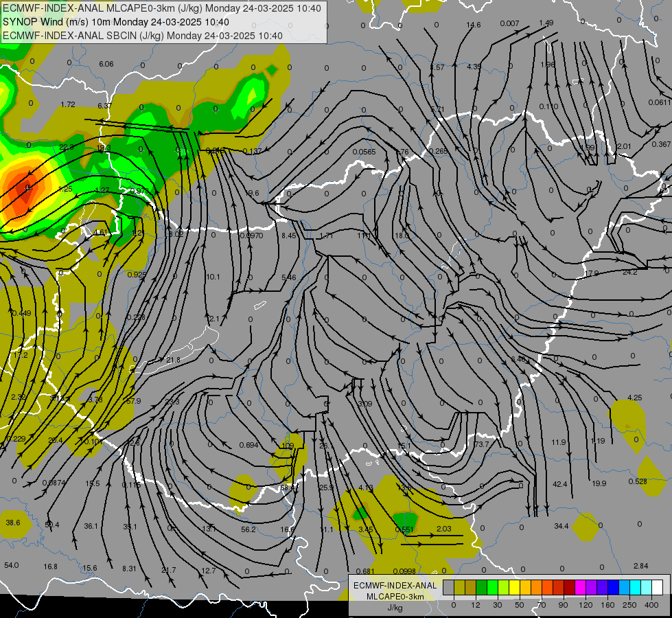Click the map value 5.46

(289, 277)
